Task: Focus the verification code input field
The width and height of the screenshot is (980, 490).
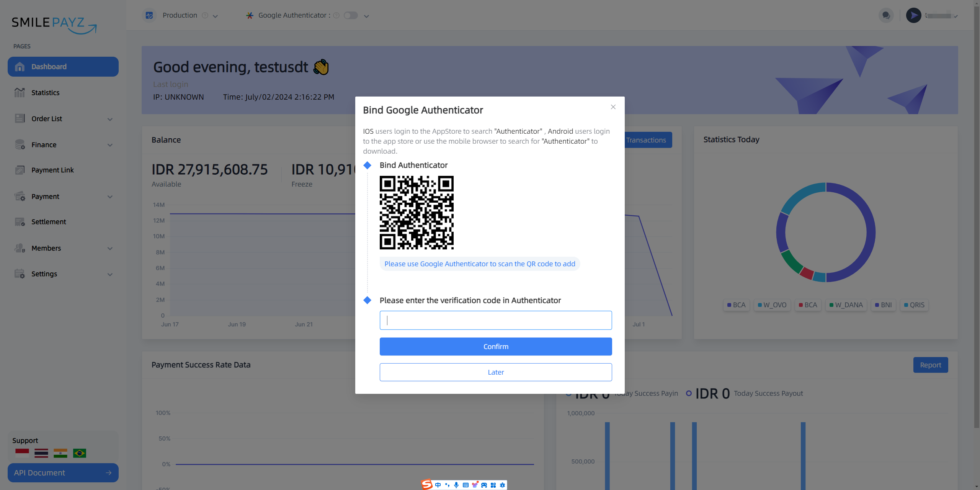Action: [496, 320]
